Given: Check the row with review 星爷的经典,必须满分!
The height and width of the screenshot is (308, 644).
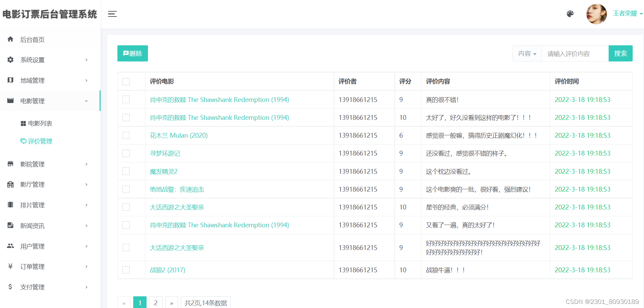Looking at the screenshot, I should tap(126, 207).
